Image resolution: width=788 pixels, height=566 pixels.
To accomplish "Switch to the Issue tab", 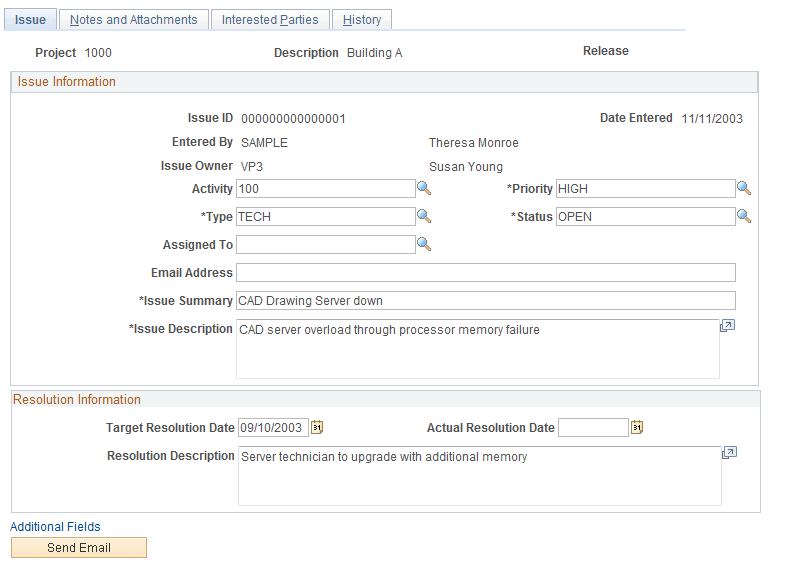I will click(30, 20).
